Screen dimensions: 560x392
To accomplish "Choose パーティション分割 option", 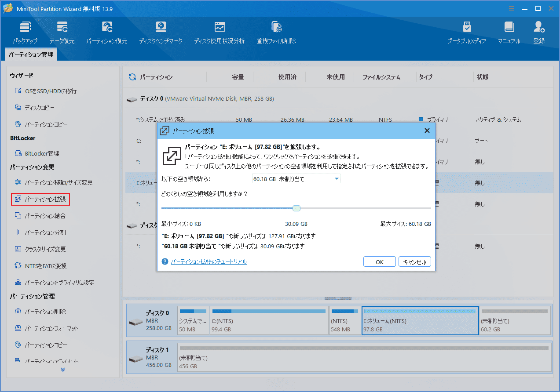I will pyautogui.click(x=40, y=232).
